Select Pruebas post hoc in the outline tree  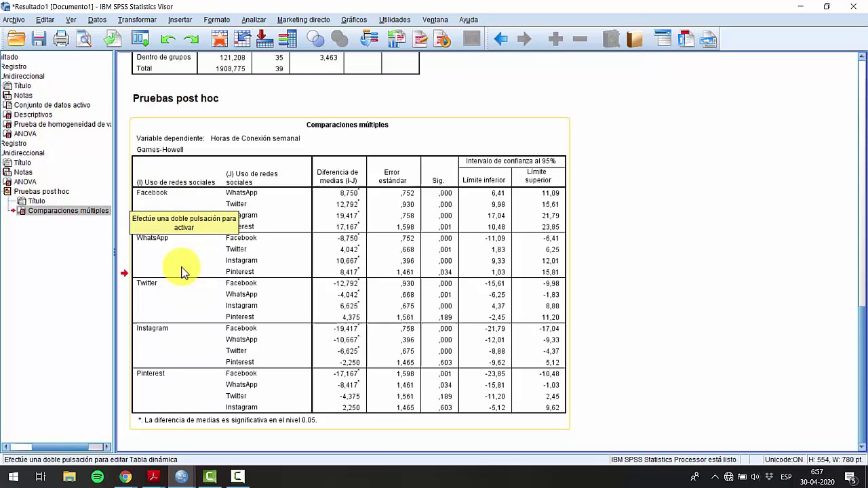coord(41,192)
